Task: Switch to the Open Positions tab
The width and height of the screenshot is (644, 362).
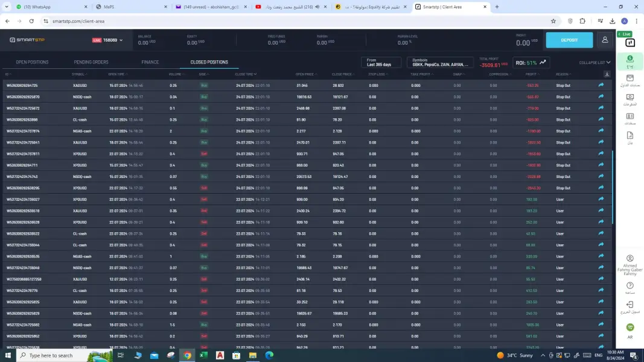Action: tap(32, 62)
